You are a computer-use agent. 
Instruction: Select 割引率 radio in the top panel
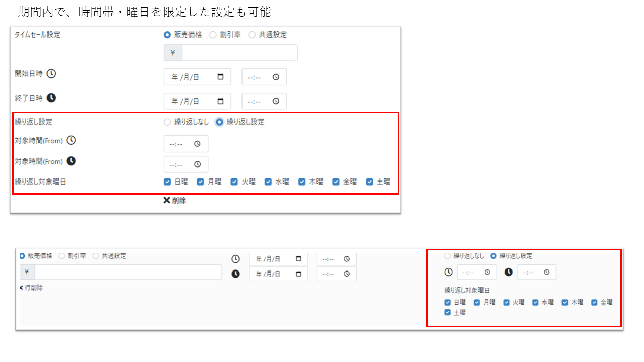(x=213, y=35)
